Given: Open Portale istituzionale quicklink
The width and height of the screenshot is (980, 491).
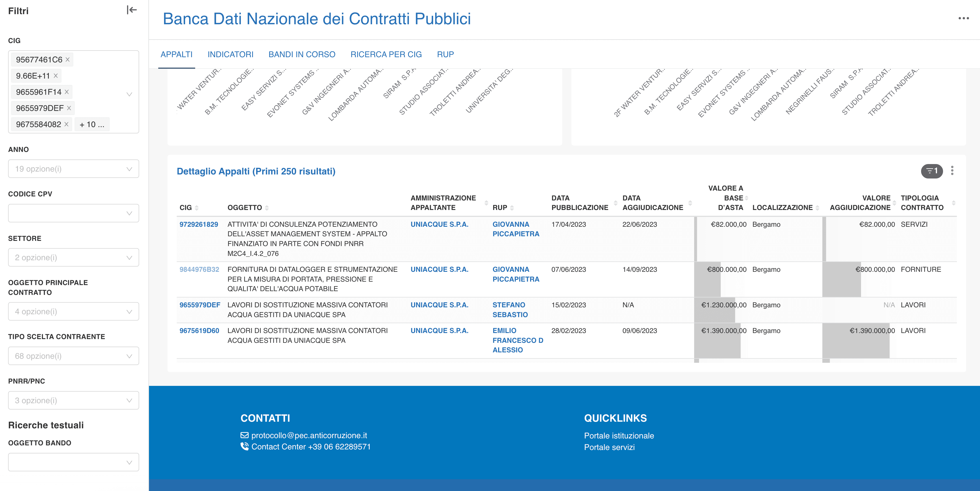Looking at the screenshot, I should tap(618, 436).
